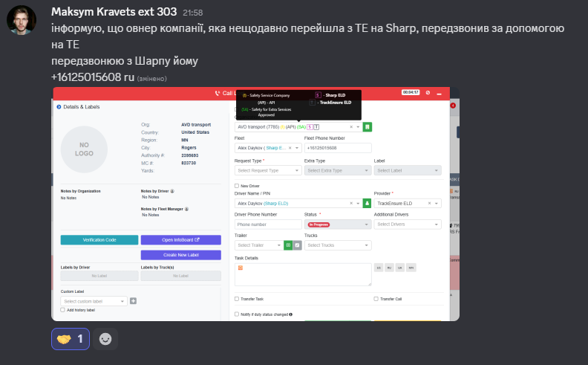Clear the Organization field with X
Image resolution: width=588 pixels, height=365 pixels.
[351, 127]
